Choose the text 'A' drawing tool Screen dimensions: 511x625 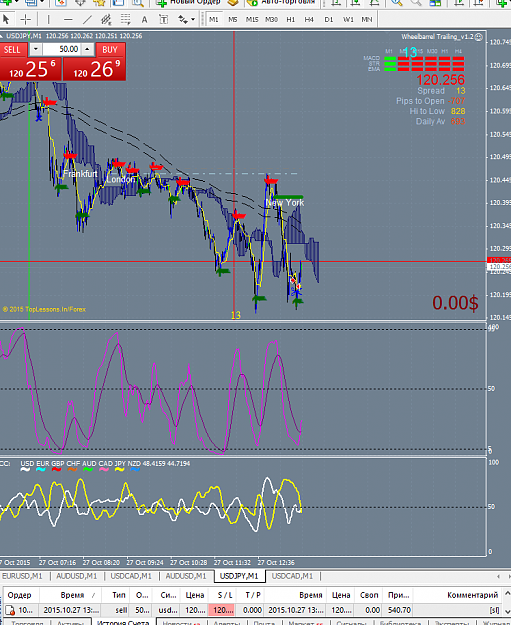coord(144,19)
